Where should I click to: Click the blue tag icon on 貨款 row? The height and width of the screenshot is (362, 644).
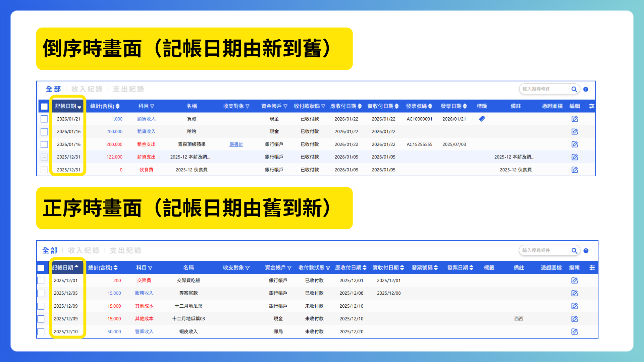(482, 119)
